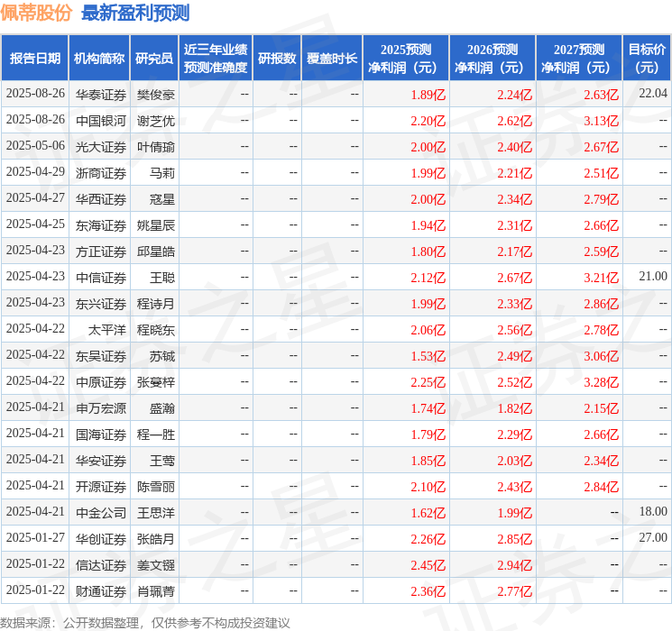Screen dimensions: 672x631
Task: Select 华安证券 institution cell
Action: coord(101,461)
